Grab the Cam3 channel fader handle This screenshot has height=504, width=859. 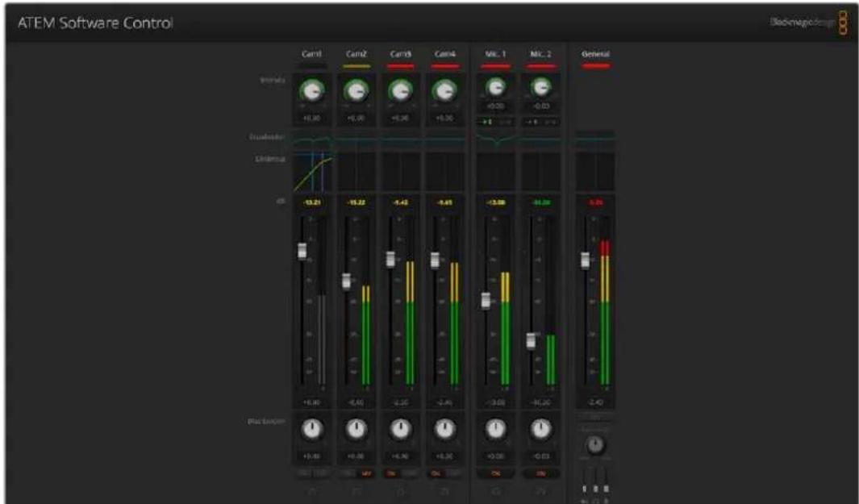(390, 259)
